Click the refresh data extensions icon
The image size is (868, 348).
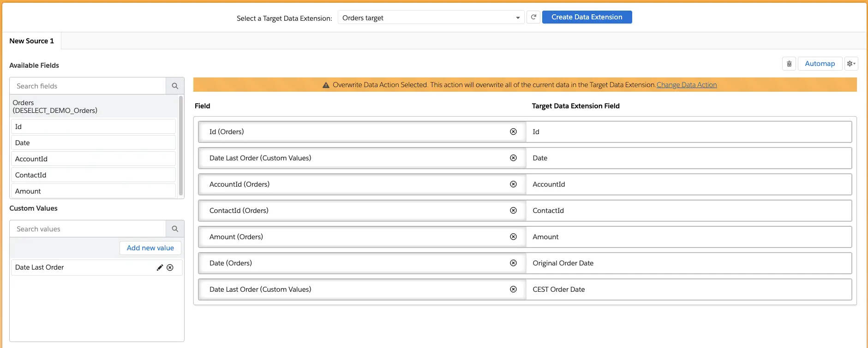pos(533,17)
